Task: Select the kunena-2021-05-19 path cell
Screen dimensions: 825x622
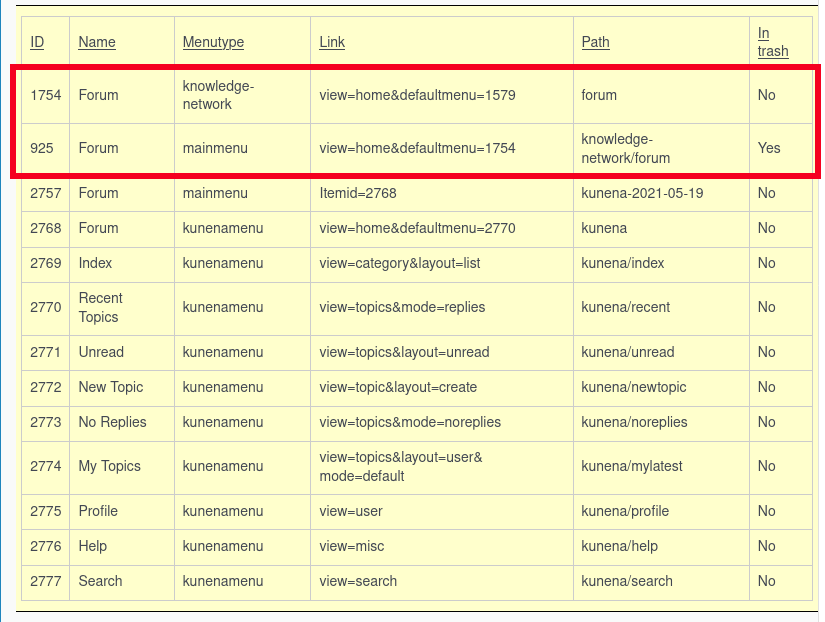Action: pos(642,193)
